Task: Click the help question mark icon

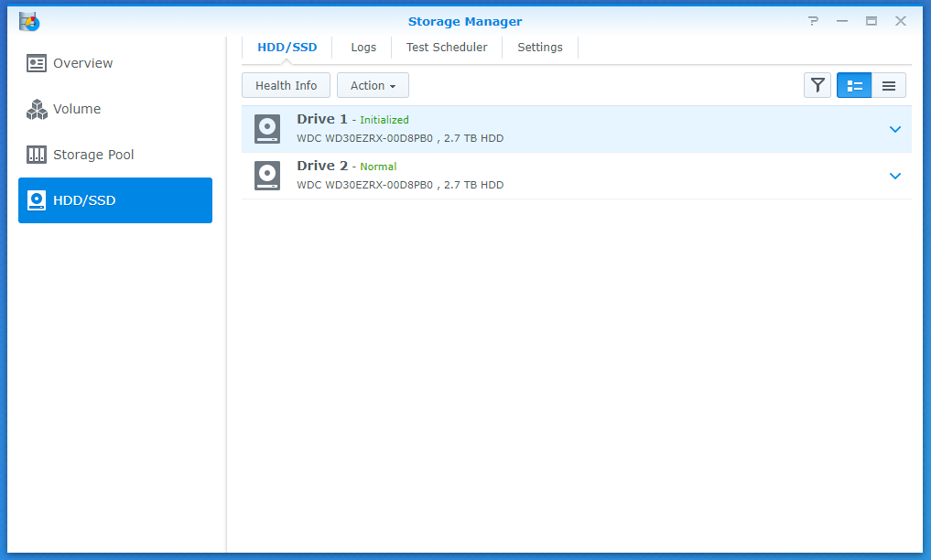Action: pos(813,21)
